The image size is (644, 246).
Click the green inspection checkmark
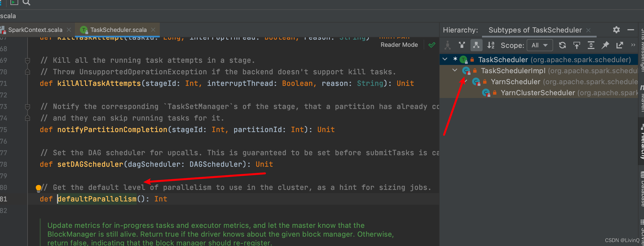[432, 45]
